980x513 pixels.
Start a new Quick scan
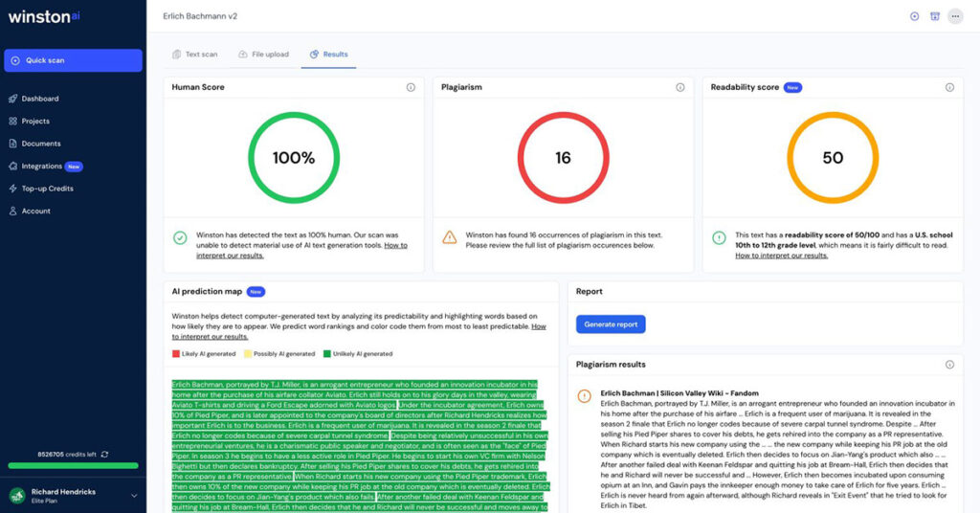click(73, 60)
